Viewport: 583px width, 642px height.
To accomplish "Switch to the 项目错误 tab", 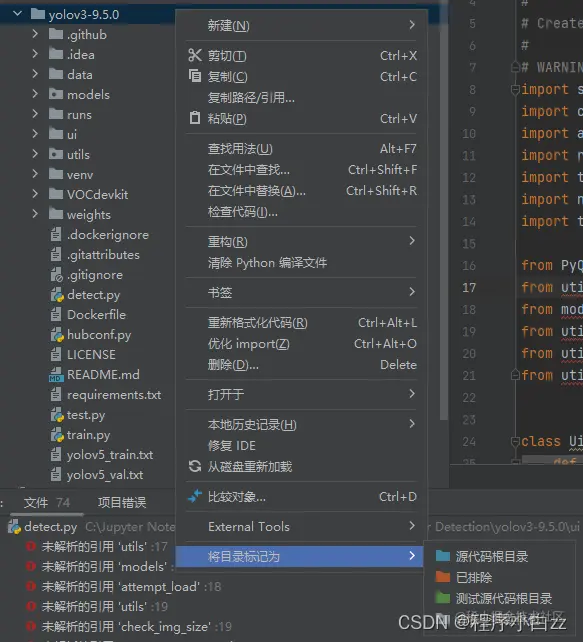I will pos(122,502).
